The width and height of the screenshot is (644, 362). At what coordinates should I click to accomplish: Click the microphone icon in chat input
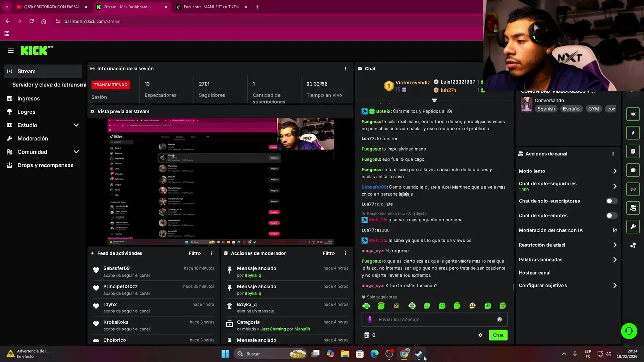coord(370,319)
